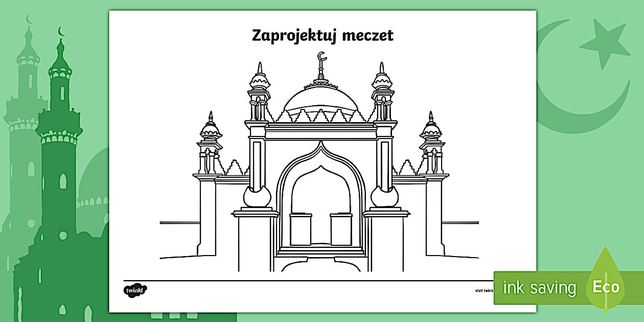Click the 'visit twinkl' footer text
The height and width of the screenshot is (322, 644).
point(484,290)
